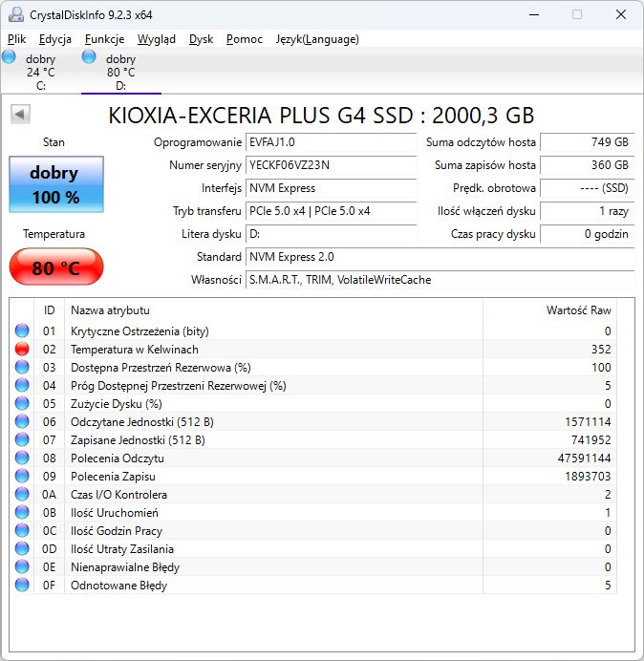Open the Funkcje menu
Image resolution: width=644 pixels, height=661 pixels.
tap(104, 39)
